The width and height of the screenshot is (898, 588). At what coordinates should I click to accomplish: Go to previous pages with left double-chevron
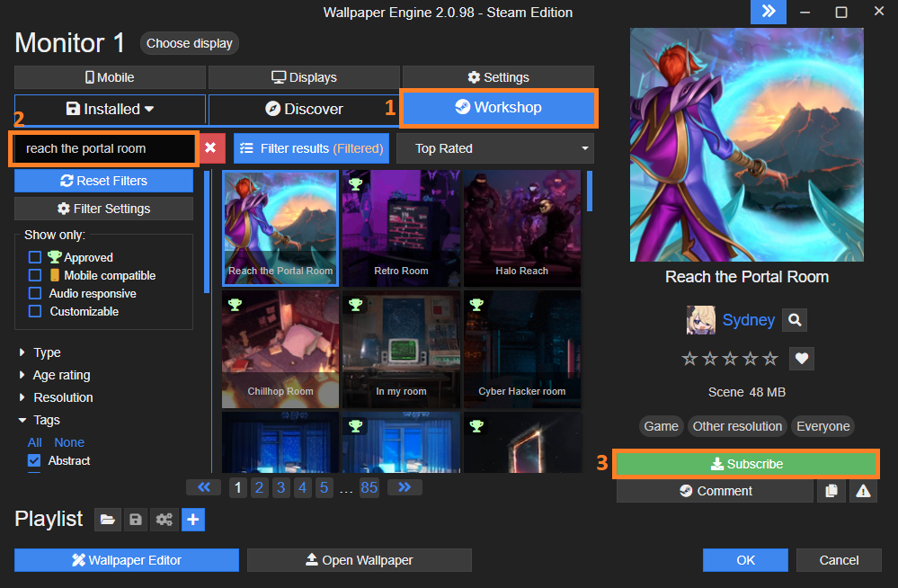[x=204, y=487]
